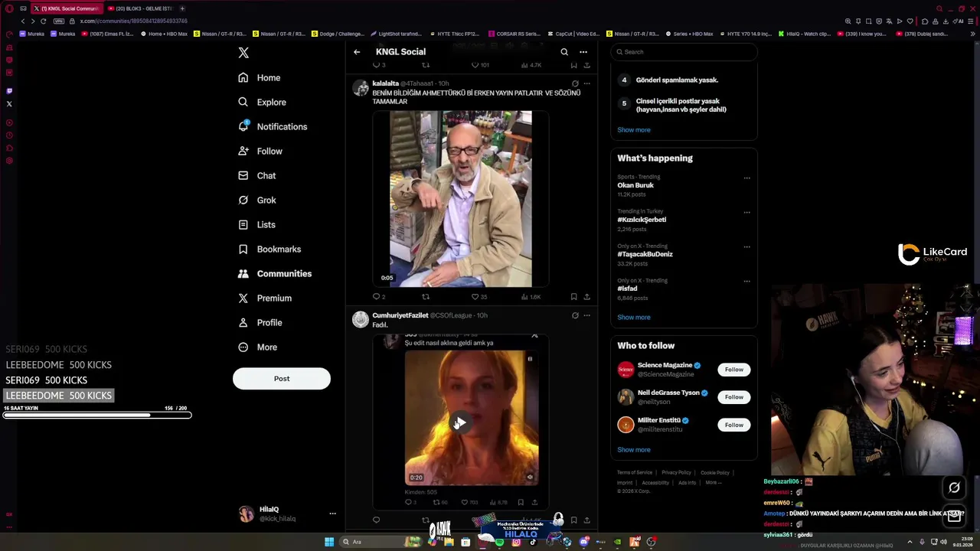
Task: Reload the page in the browser
Action: 44,21
